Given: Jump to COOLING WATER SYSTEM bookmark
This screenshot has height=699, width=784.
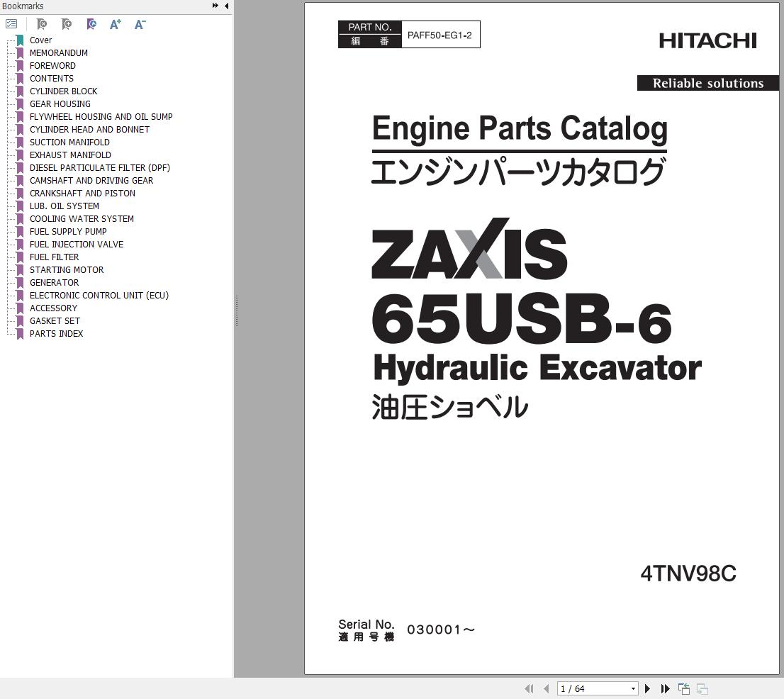Looking at the screenshot, I should click(x=82, y=218).
